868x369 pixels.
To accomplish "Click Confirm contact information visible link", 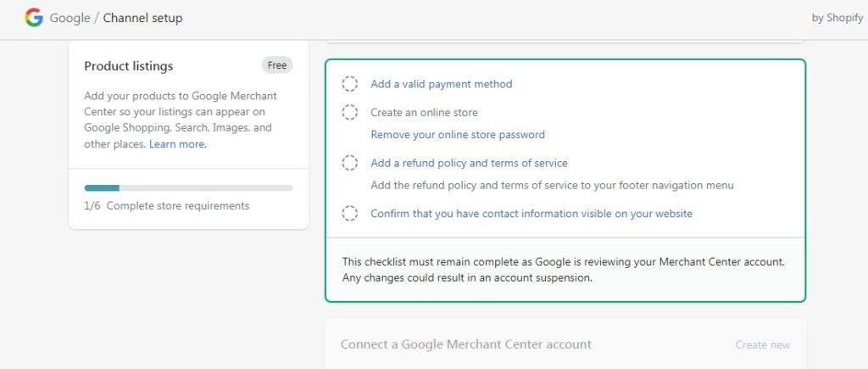I will click(x=531, y=213).
